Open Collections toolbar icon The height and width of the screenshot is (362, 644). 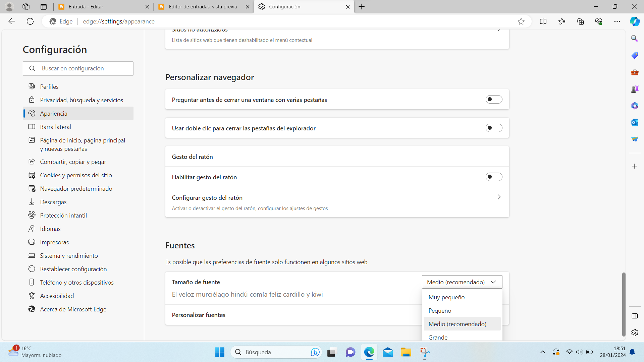580,21
